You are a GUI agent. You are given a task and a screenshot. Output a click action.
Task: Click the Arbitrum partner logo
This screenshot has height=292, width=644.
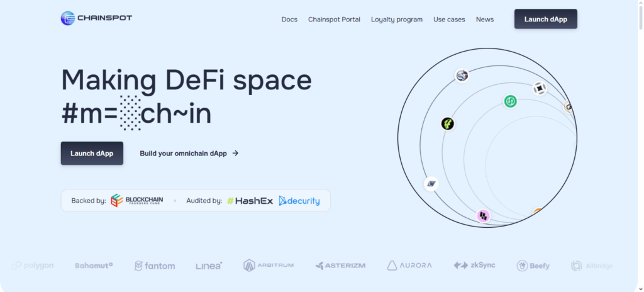pyautogui.click(x=269, y=266)
